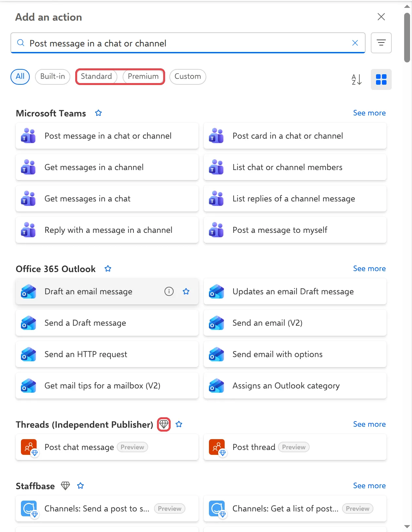Add Send an email (V2) action
The height and width of the screenshot is (532, 412).
pos(295,323)
